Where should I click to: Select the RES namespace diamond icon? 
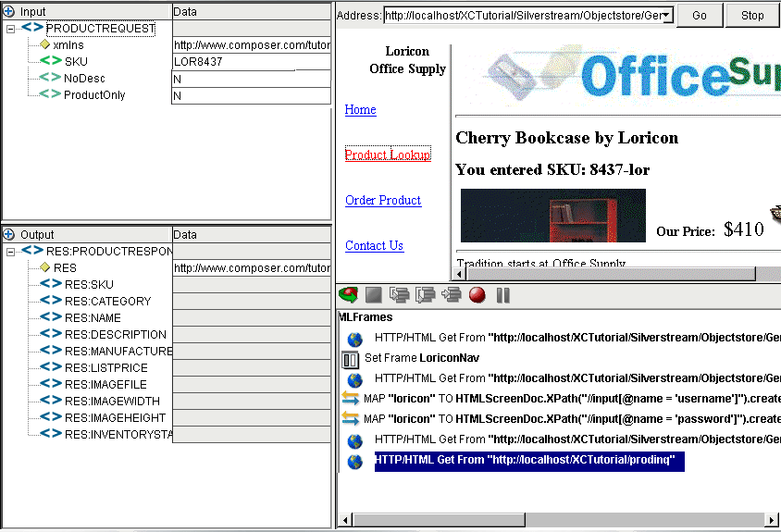pos(44,267)
